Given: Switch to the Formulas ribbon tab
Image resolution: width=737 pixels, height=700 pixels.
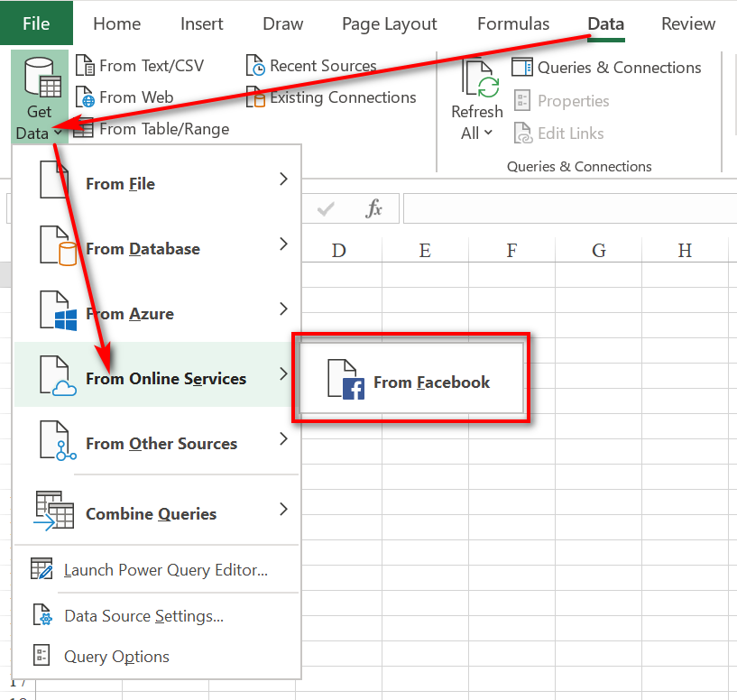Looking at the screenshot, I should click(x=512, y=24).
